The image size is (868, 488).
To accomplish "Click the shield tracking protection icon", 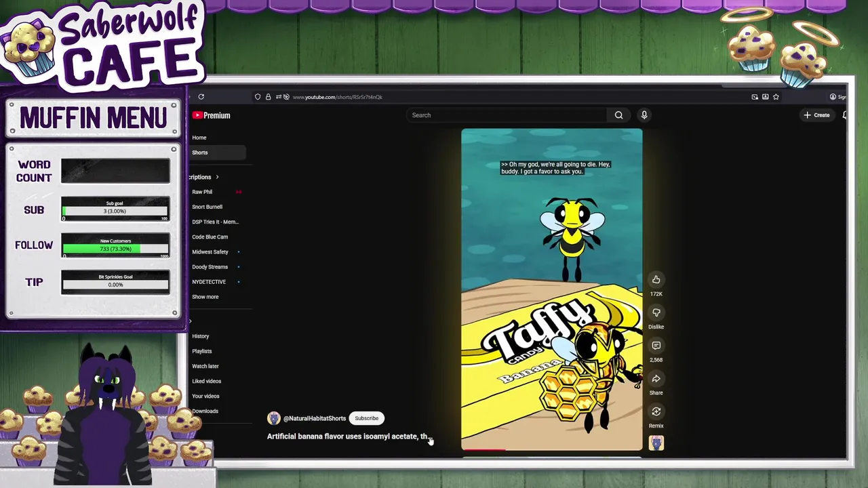I will pos(258,97).
